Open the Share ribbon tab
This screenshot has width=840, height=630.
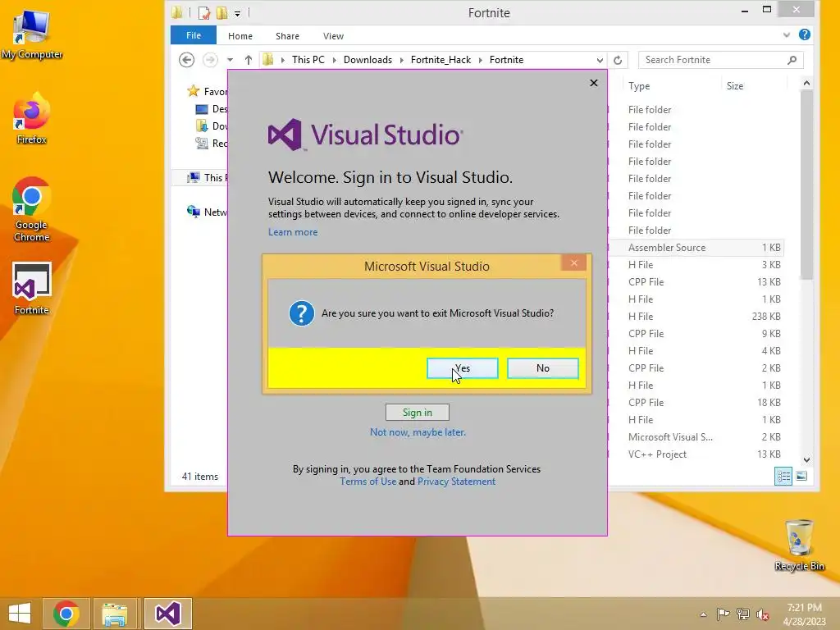tap(287, 36)
